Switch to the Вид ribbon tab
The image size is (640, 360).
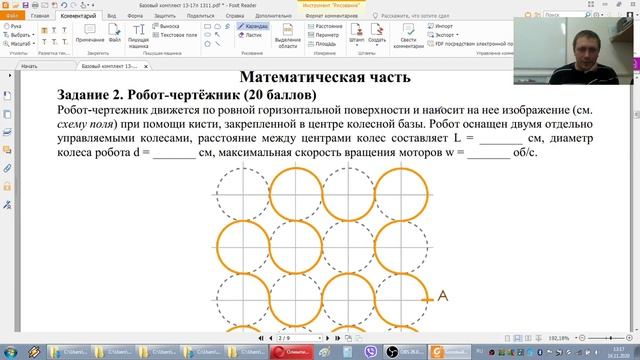(x=111, y=16)
